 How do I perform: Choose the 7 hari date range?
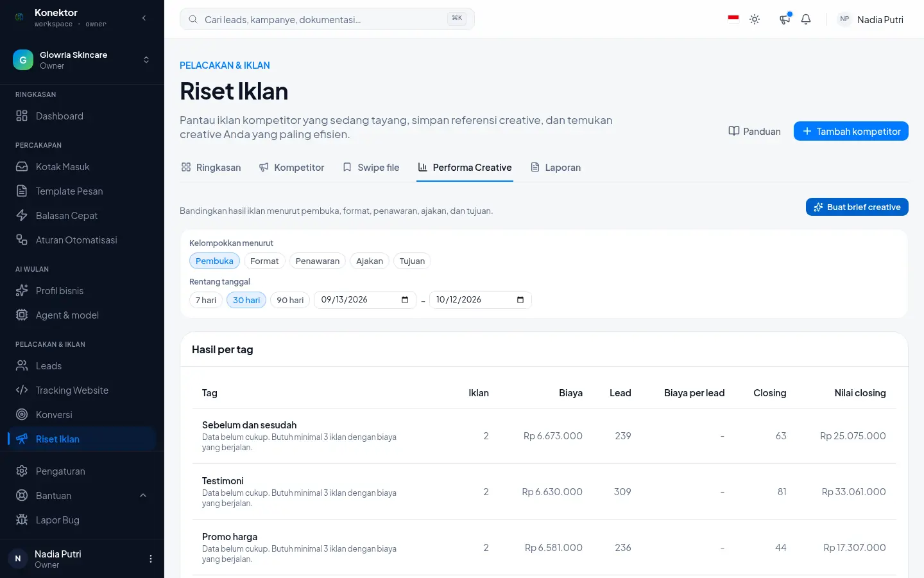click(206, 300)
